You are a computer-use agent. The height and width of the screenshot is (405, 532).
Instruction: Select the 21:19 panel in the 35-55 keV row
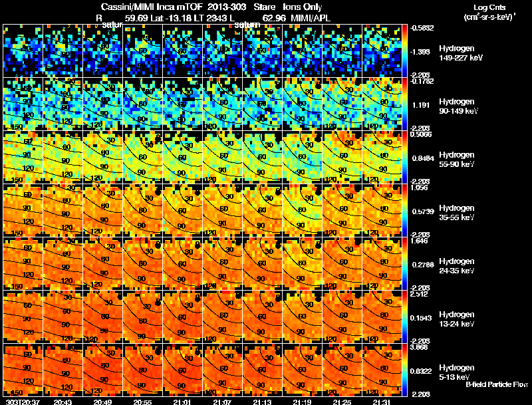[303, 211]
